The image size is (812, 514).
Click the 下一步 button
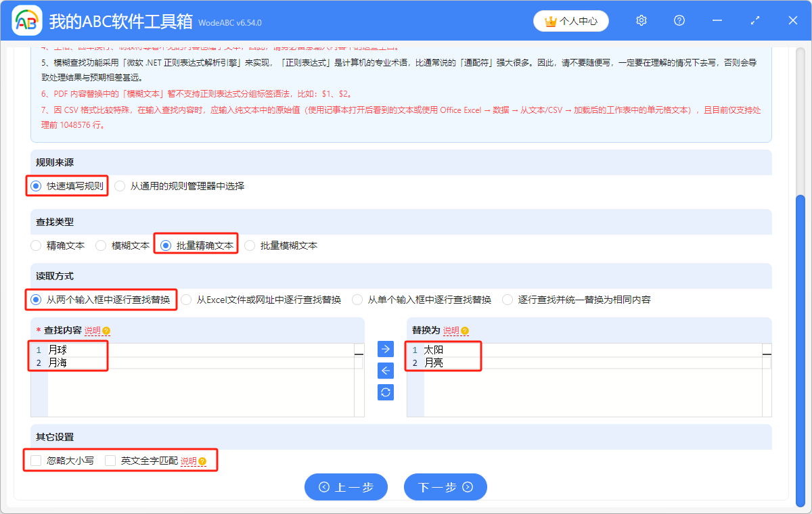tap(445, 487)
